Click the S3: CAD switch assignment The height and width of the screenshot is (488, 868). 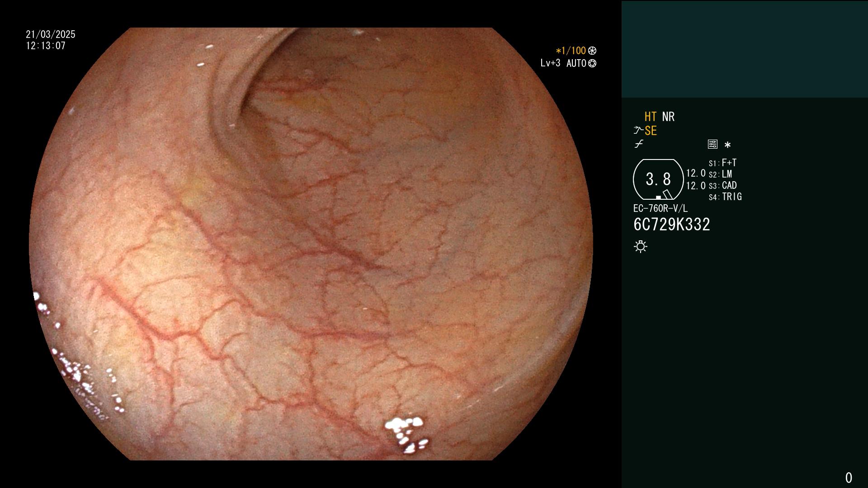pyautogui.click(x=722, y=186)
